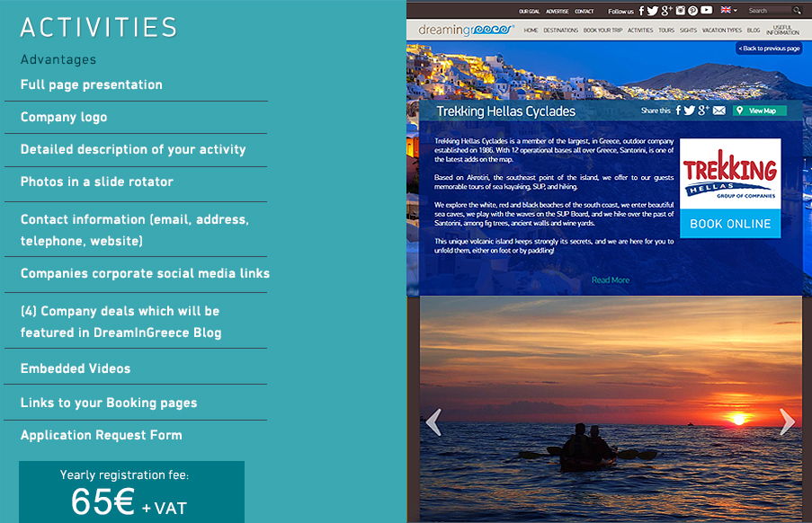
Task: Click 'Photos in a slide rotator' text
Action: point(97,182)
